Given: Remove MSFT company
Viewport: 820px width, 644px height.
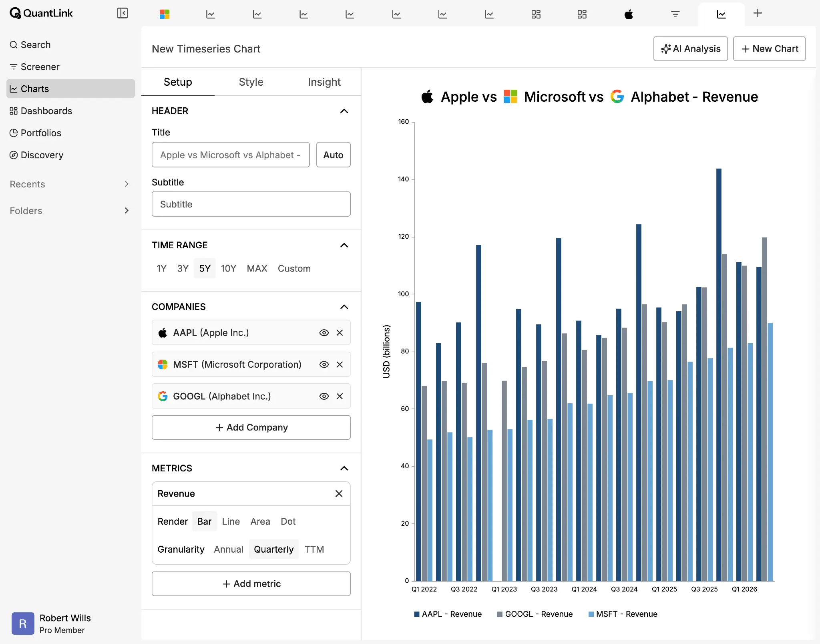Looking at the screenshot, I should tap(340, 364).
